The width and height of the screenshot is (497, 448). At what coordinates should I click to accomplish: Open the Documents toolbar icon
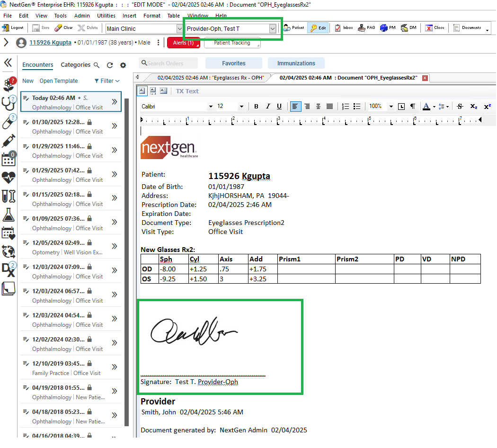(x=467, y=28)
